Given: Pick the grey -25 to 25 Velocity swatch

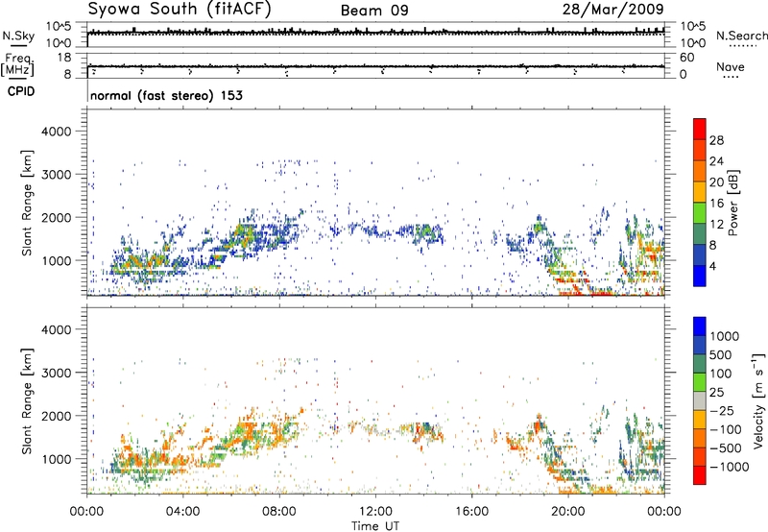Looking at the screenshot, I should click(x=700, y=401).
